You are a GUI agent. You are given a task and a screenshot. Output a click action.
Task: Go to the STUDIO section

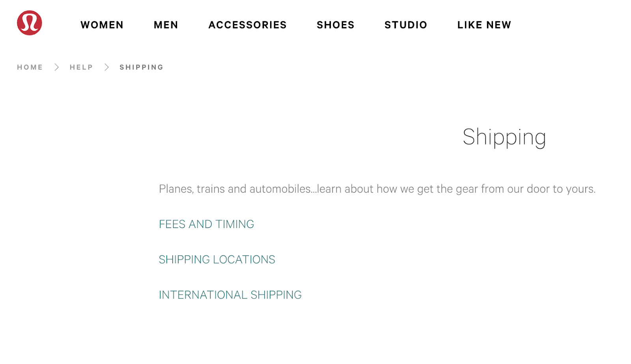(x=405, y=25)
